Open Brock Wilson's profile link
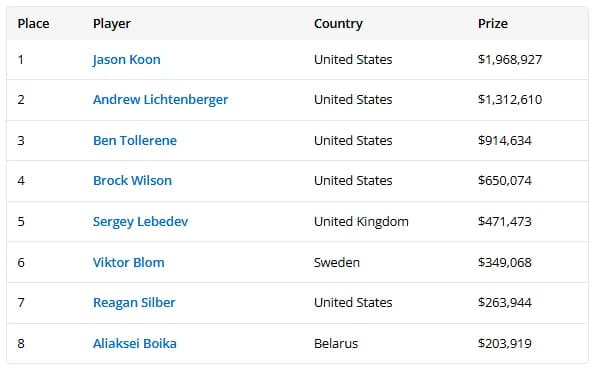The image size is (596, 369). tap(132, 181)
